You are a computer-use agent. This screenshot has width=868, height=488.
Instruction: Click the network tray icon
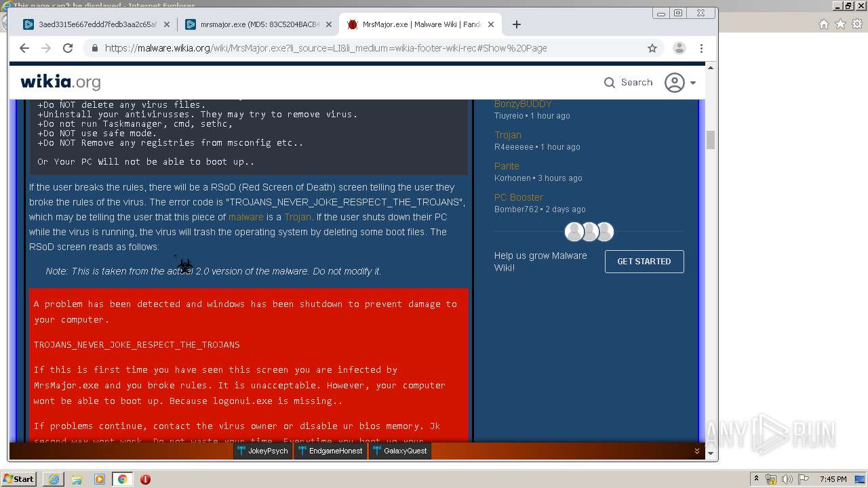click(771, 479)
